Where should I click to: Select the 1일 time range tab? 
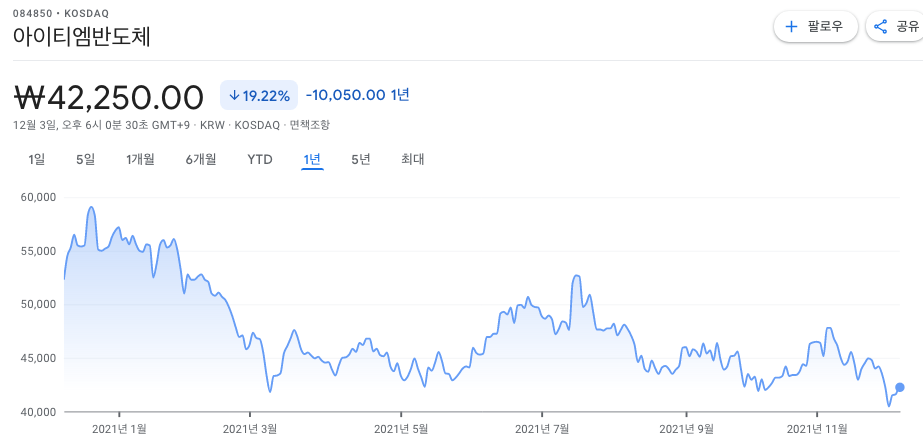click(36, 159)
